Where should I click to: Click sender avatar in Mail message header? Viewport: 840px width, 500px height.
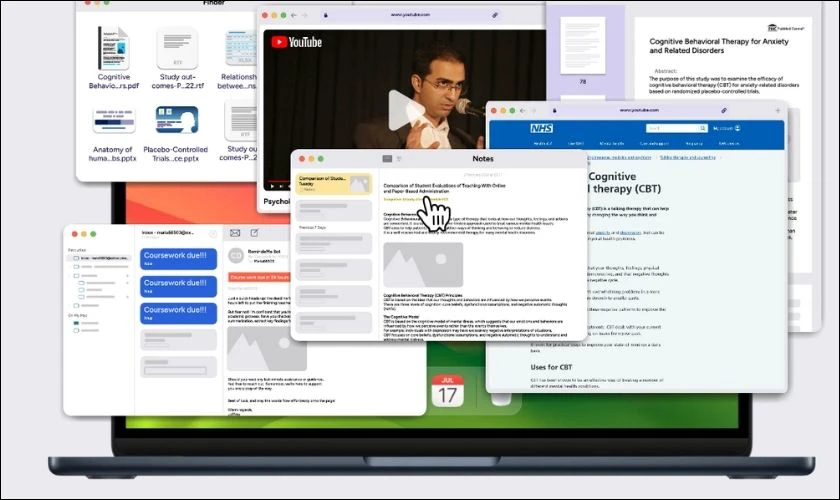pos(236,256)
